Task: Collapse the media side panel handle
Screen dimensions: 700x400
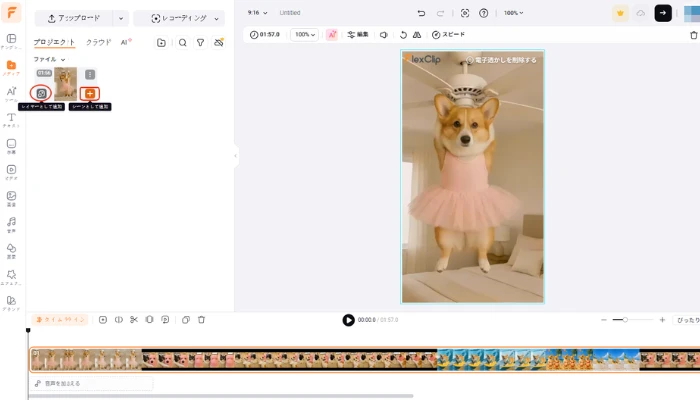Action: [x=235, y=156]
